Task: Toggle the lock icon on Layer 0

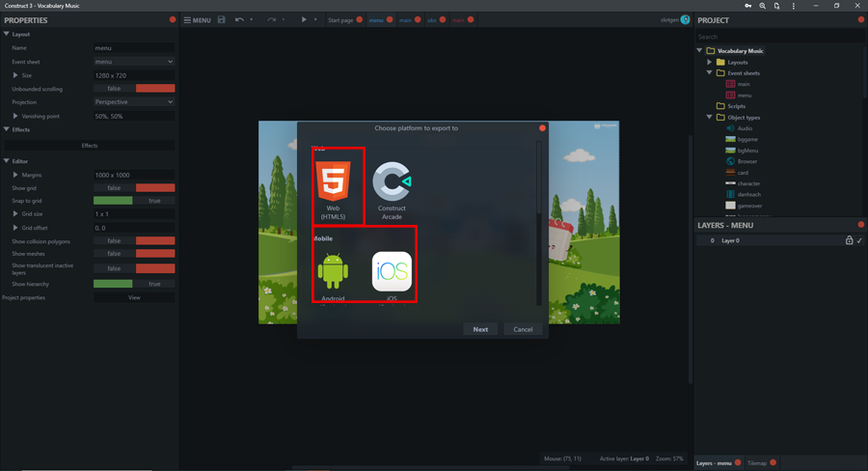Action: pos(849,240)
